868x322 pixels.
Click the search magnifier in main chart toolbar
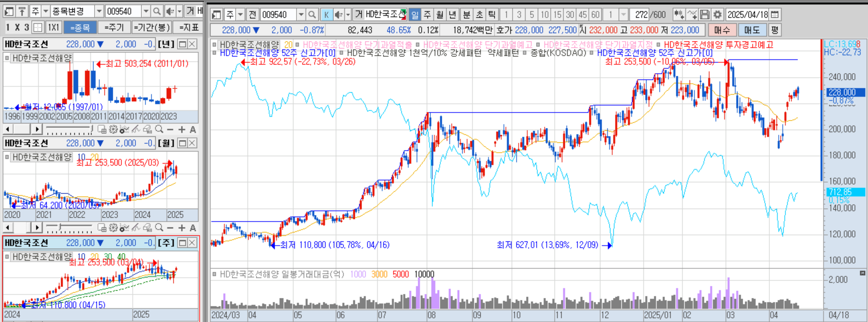312,15
